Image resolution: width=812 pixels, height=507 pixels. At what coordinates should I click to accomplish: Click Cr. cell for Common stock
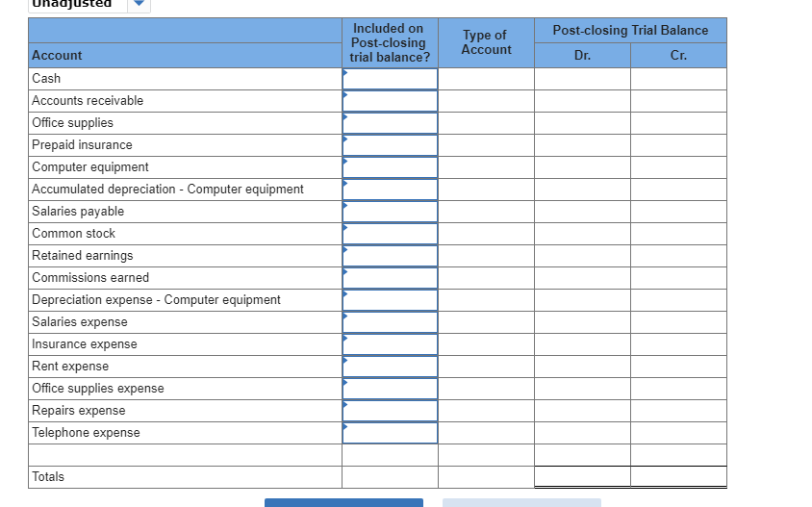pos(679,234)
